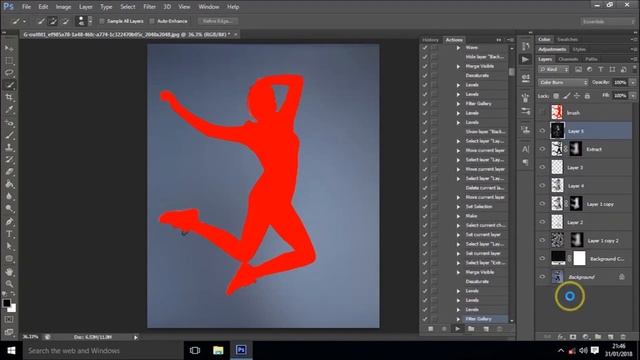Hide Layer 3 with eye icon
Screen dimensions: 640x360
pos(542,167)
